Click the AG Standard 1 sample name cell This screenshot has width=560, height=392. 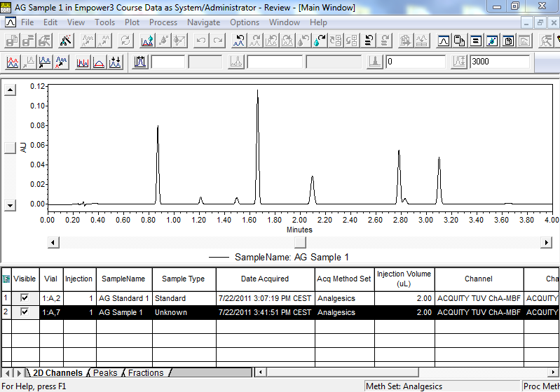[x=124, y=298]
